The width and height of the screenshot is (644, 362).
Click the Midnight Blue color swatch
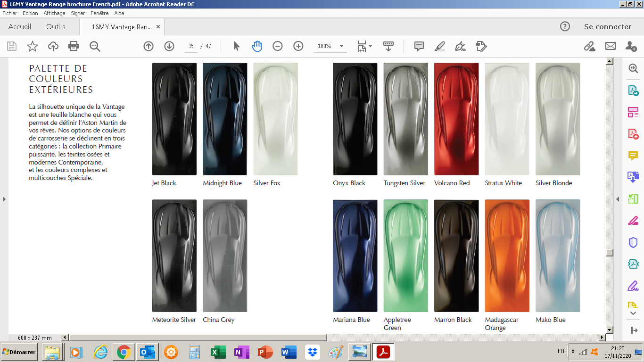(225, 119)
